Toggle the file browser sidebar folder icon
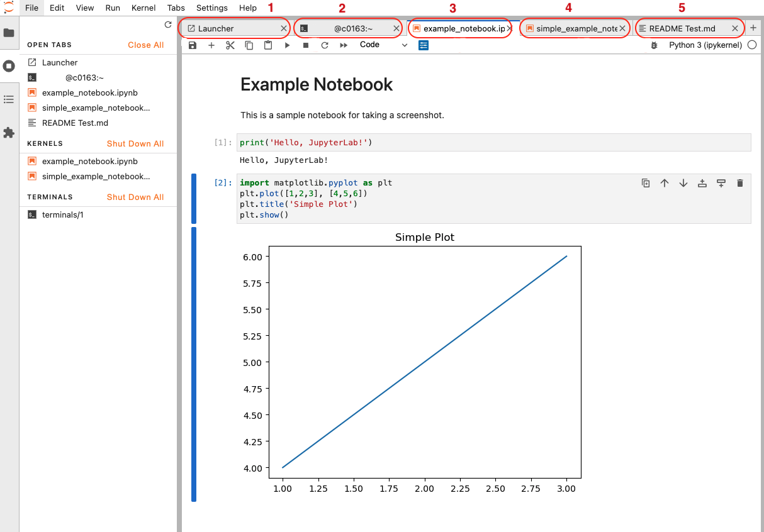The image size is (764, 532). point(9,33)
